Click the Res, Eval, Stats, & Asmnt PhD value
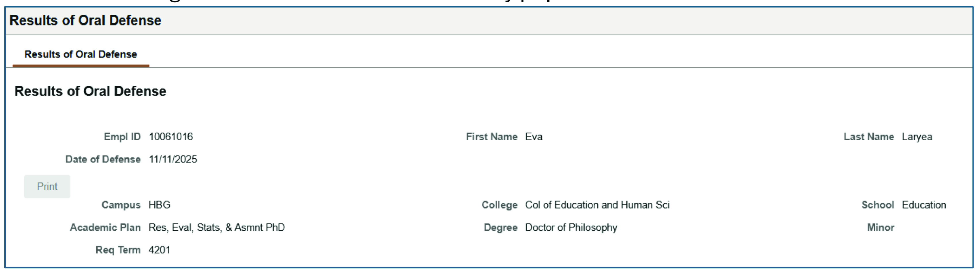 216,227
